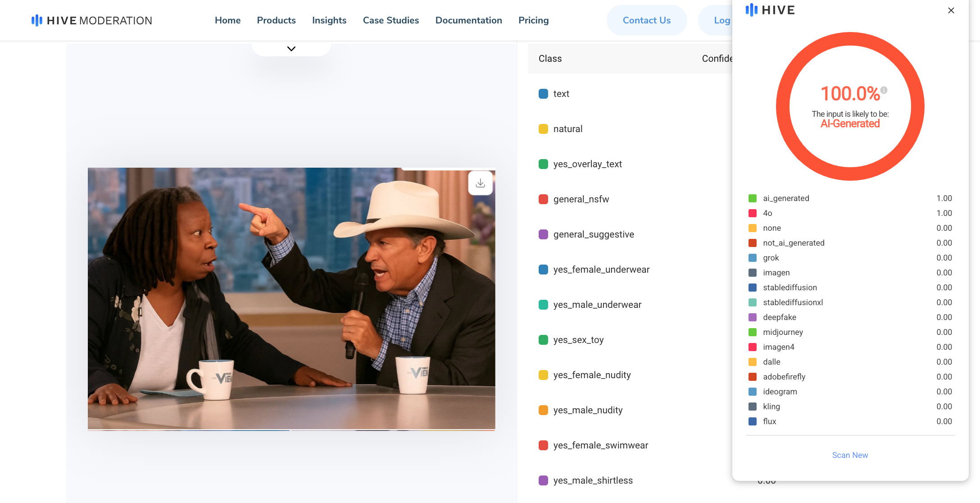Click the yellow swatch next to natural
980x503 pixels.
[x=544, y=129]
